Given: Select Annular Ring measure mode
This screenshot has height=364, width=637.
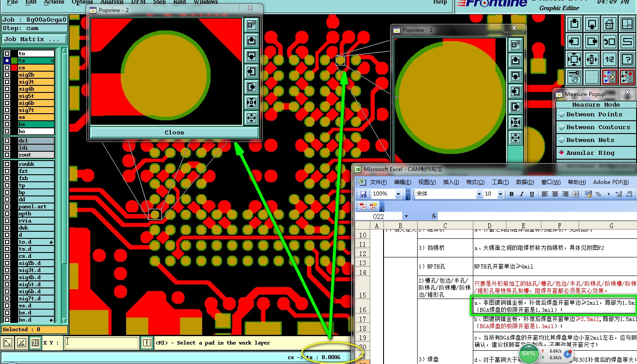Looking at the screenshot, I should [595, 153].
